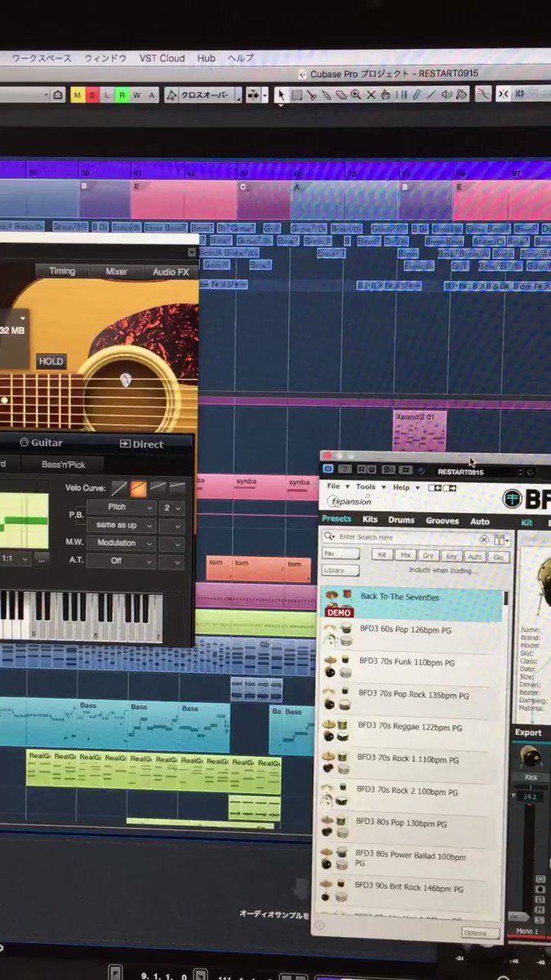Open the Pitch dropdown beside P.B.
Image resolution: width=551 pixels, height=980 pixels.
click(x=122, y=507)
